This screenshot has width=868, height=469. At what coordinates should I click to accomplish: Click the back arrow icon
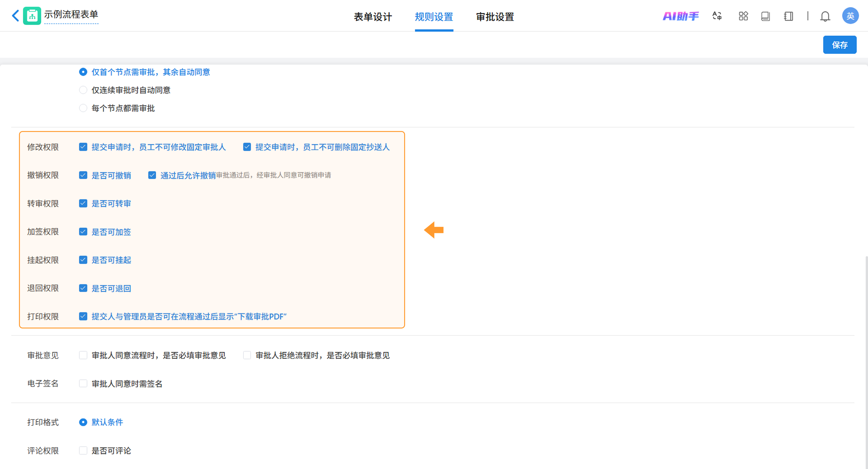(x=15, y=16)
